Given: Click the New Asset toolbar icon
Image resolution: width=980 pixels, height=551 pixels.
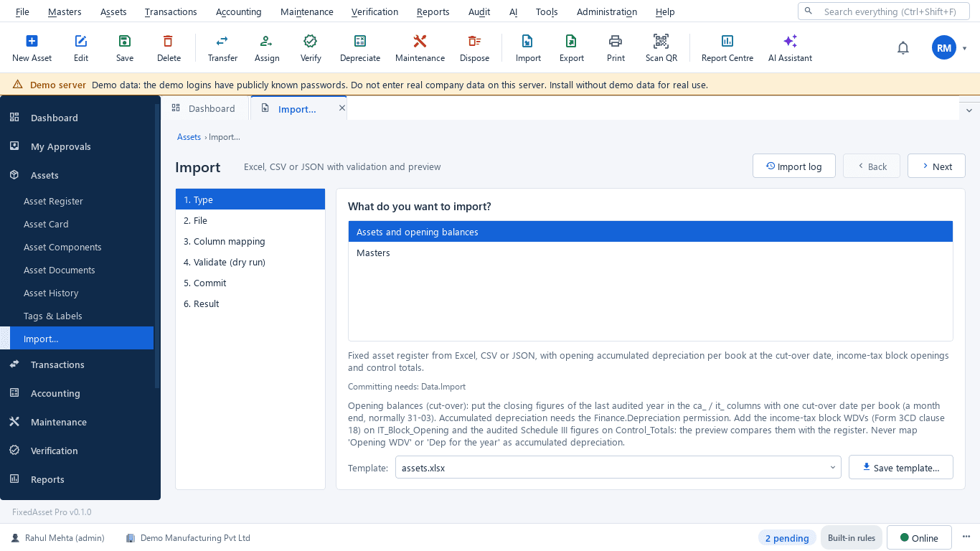Looking at the screenshot, I should [32, 41].
